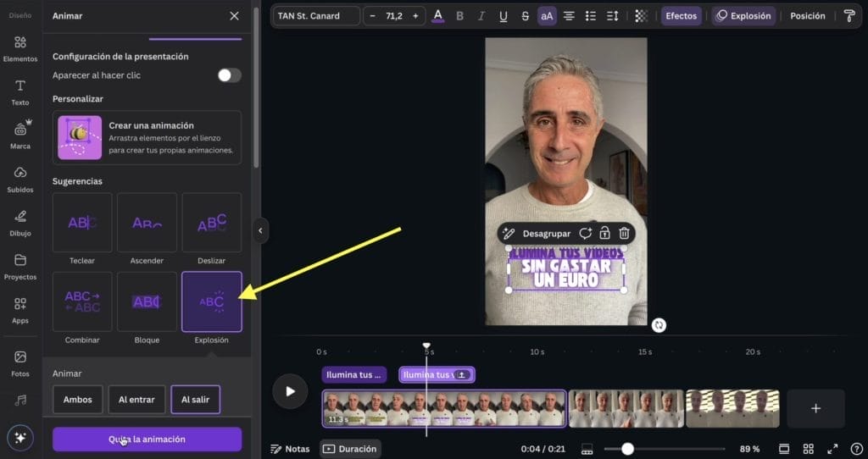Select the Ambos animation option
Screen dimensions: 868x459
point(78,400)
